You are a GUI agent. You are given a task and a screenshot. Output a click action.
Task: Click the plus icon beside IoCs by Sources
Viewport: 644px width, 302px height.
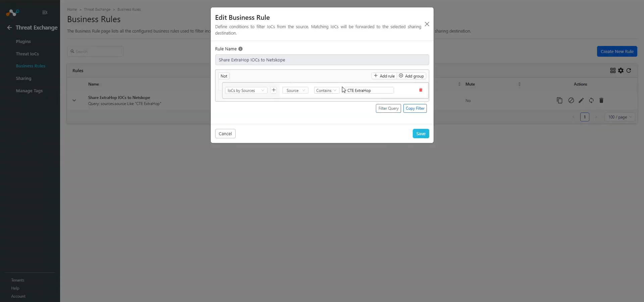tap(274, 90)
